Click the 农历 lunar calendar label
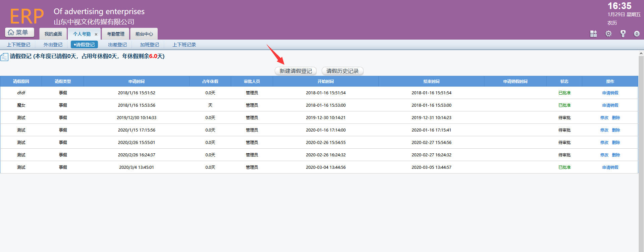This screenshot has height=252, width=644. 612,23
